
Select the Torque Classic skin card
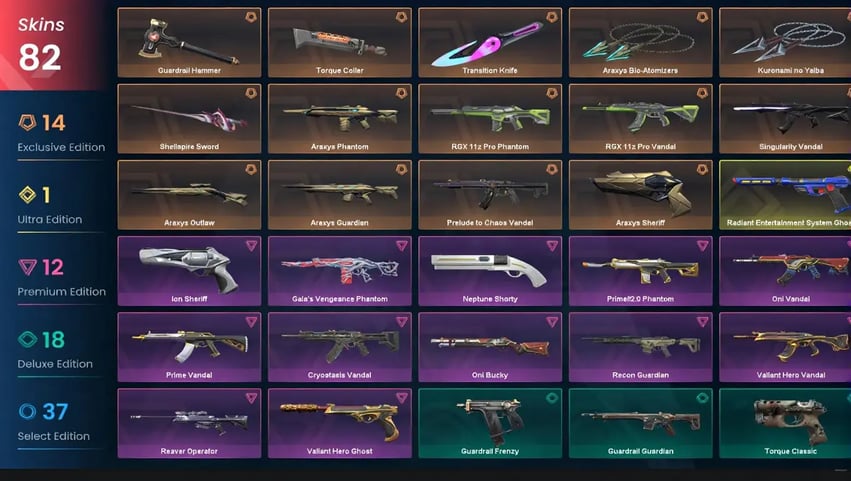[785, 423]
